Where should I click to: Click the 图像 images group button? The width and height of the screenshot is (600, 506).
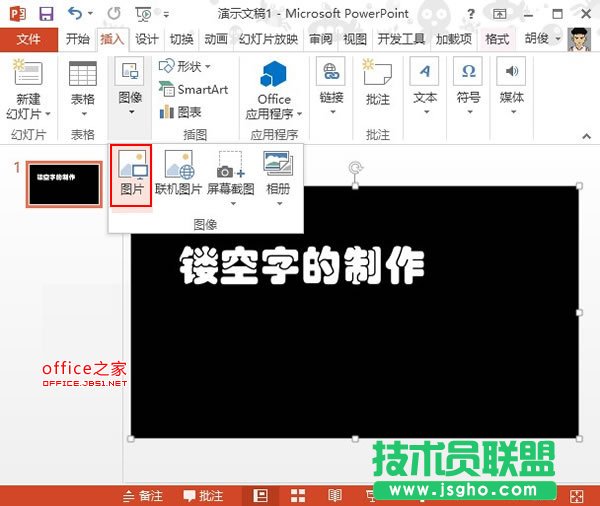(130, 87)
